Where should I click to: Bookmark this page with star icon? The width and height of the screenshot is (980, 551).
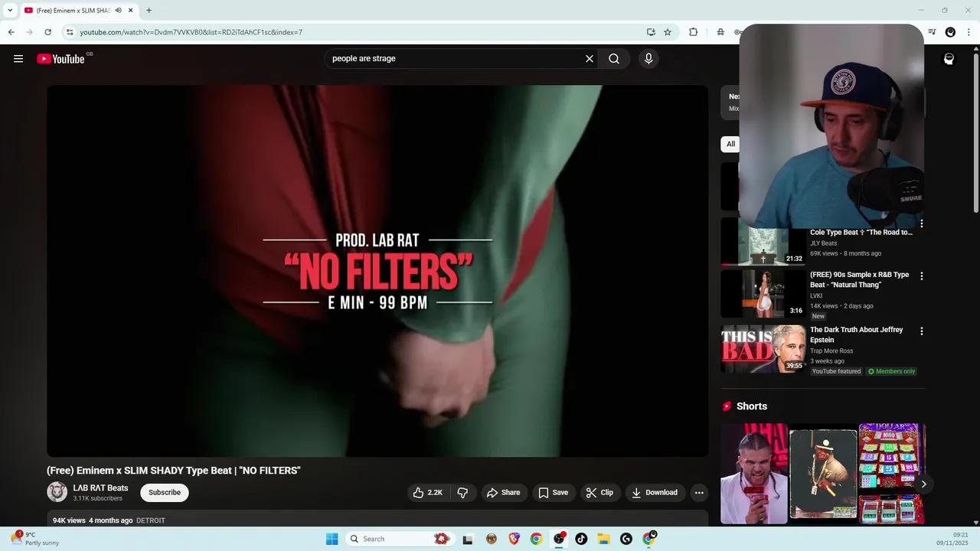pyautogui.click(x=668, y=32)
